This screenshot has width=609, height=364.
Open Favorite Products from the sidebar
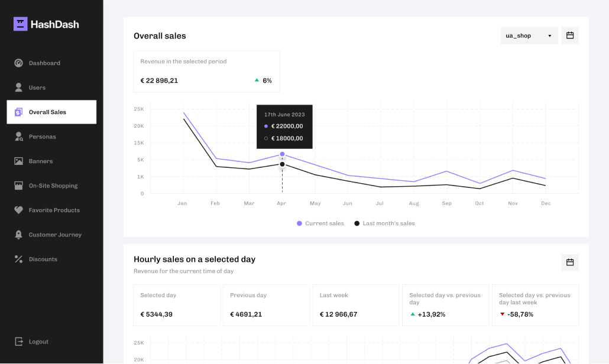point(19,210)
